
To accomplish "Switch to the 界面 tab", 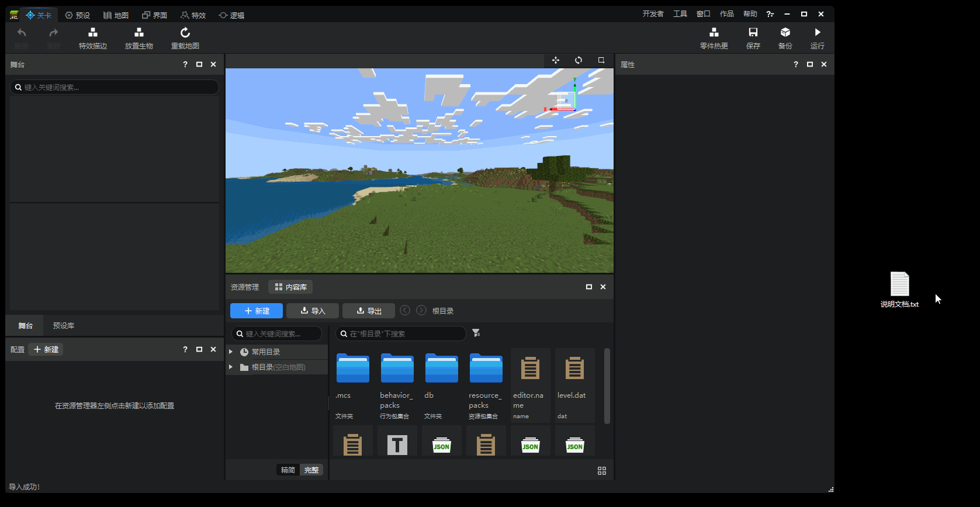I will pyautogui.click(x=154, y=15).
